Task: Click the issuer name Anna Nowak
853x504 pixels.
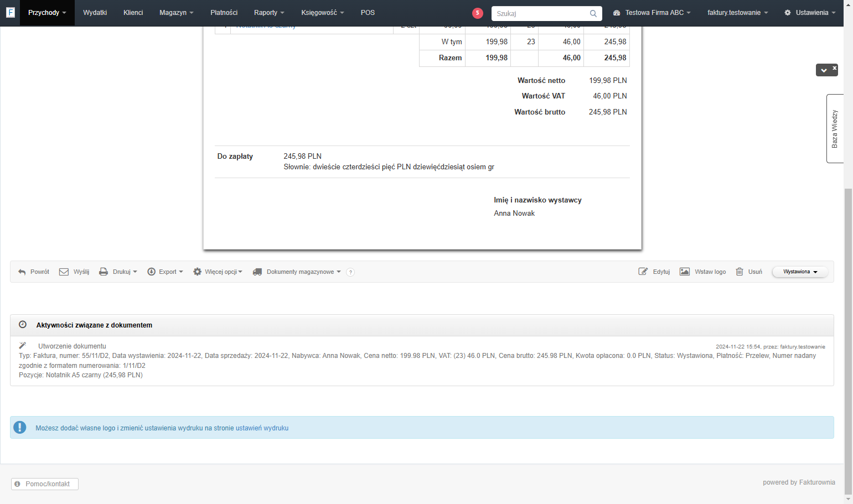Action: 514,213
